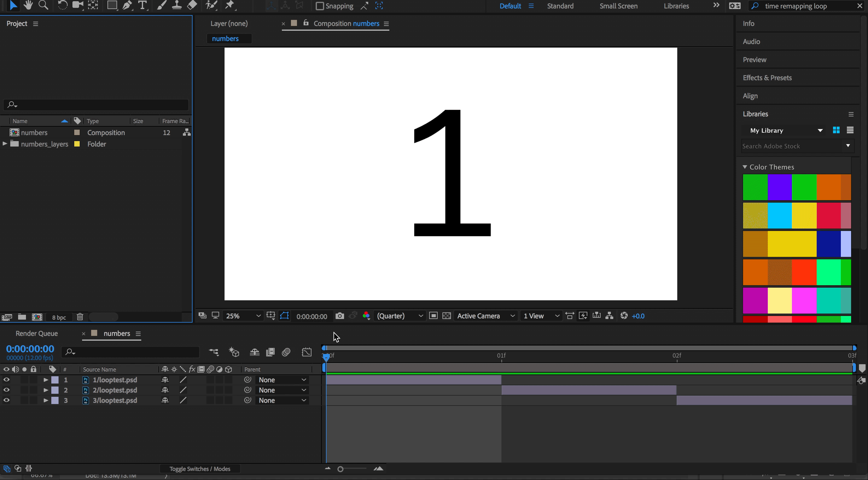Enable the Snapping checkbox

(x=319, y=6)
